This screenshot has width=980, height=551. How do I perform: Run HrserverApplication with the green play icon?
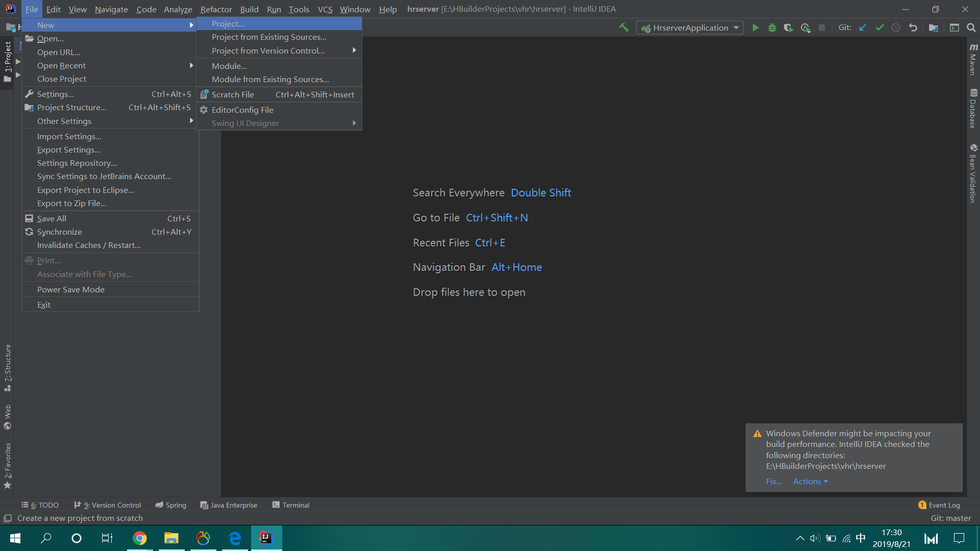point(755,28)
